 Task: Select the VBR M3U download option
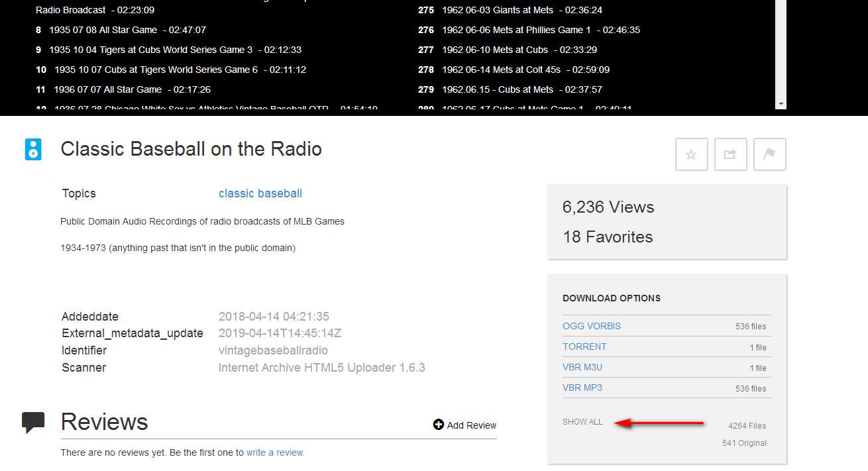click(582, 367)
